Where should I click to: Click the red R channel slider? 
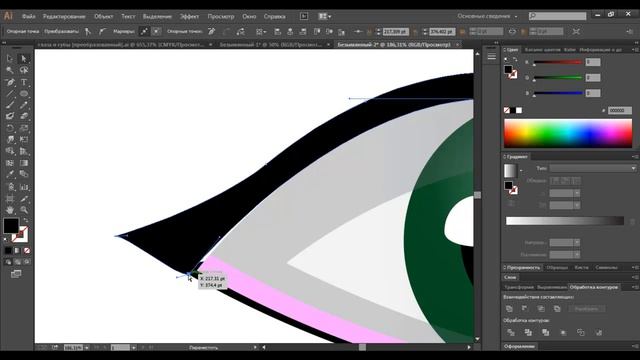[x=558, y=62]
